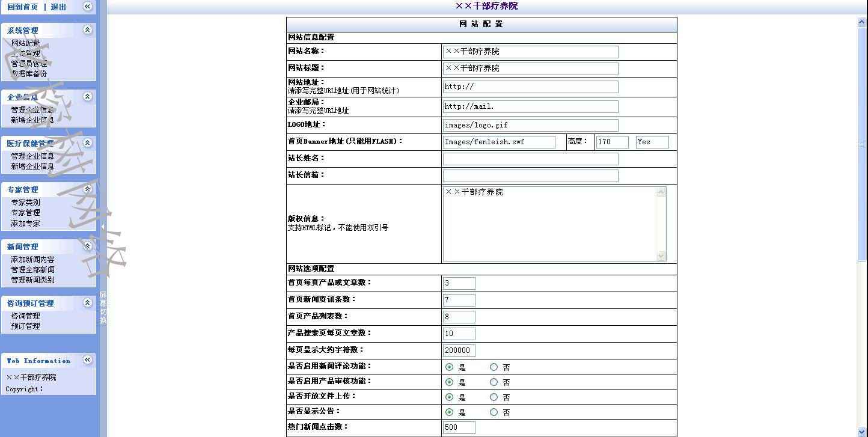
Task: Open 专家类别 in the sidebar menu
Action: tap(25, 203)
